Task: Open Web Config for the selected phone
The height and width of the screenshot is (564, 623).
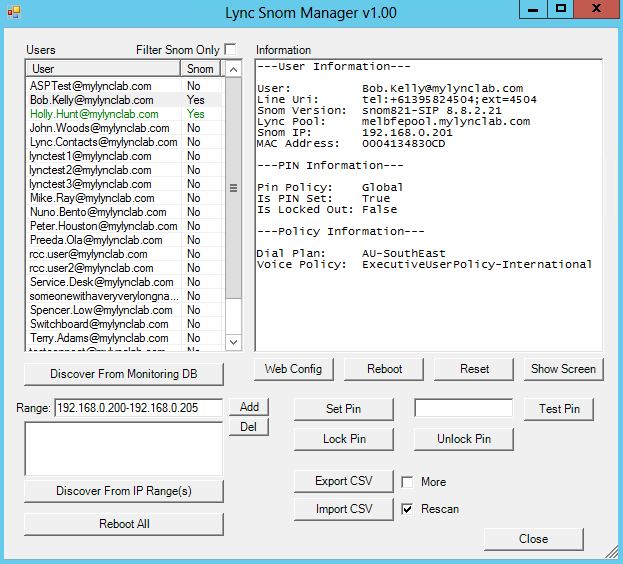Action: [294, 369]
